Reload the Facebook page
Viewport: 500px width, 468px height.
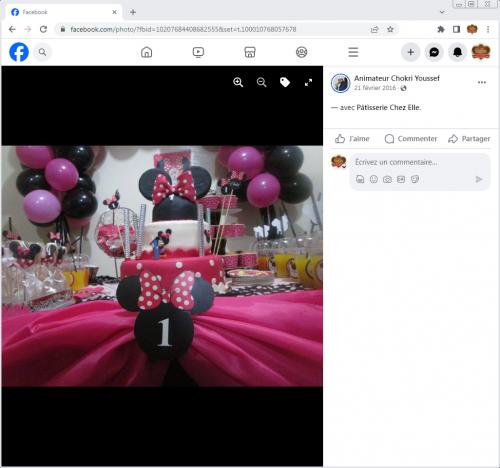43,29
